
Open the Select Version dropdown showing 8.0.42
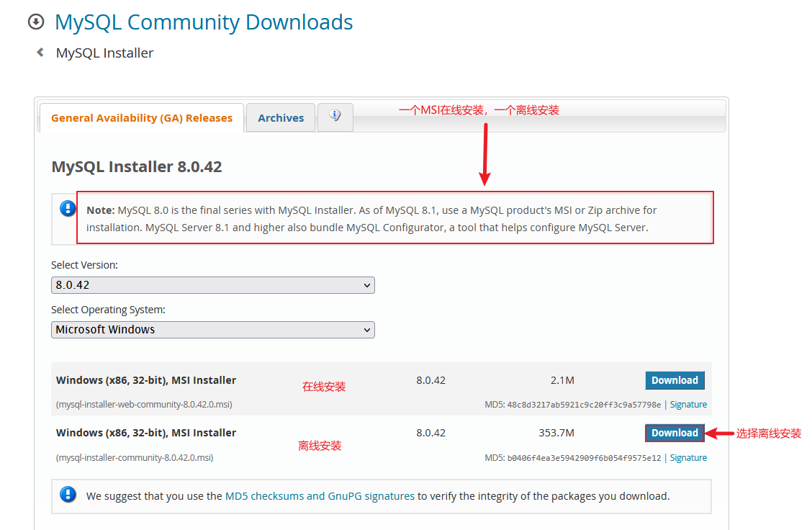(x=213, y=285)
